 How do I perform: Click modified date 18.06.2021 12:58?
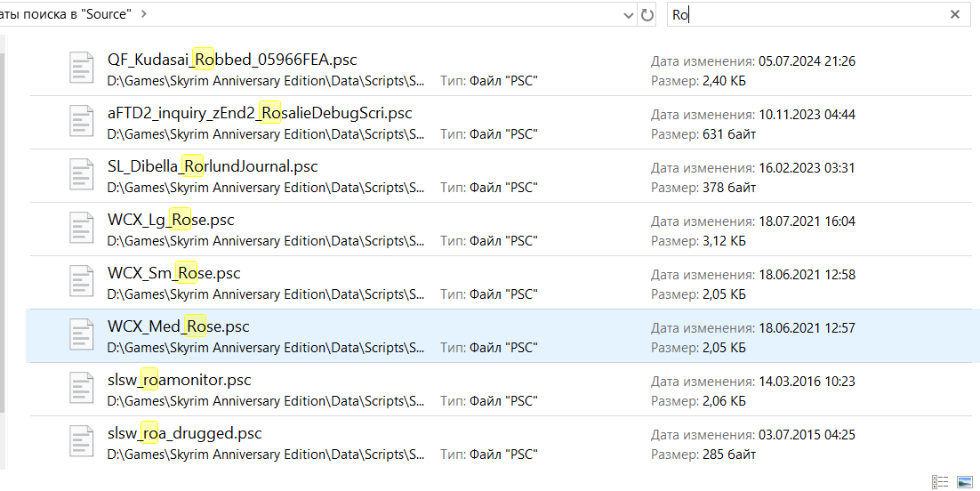tap(807, 275)
